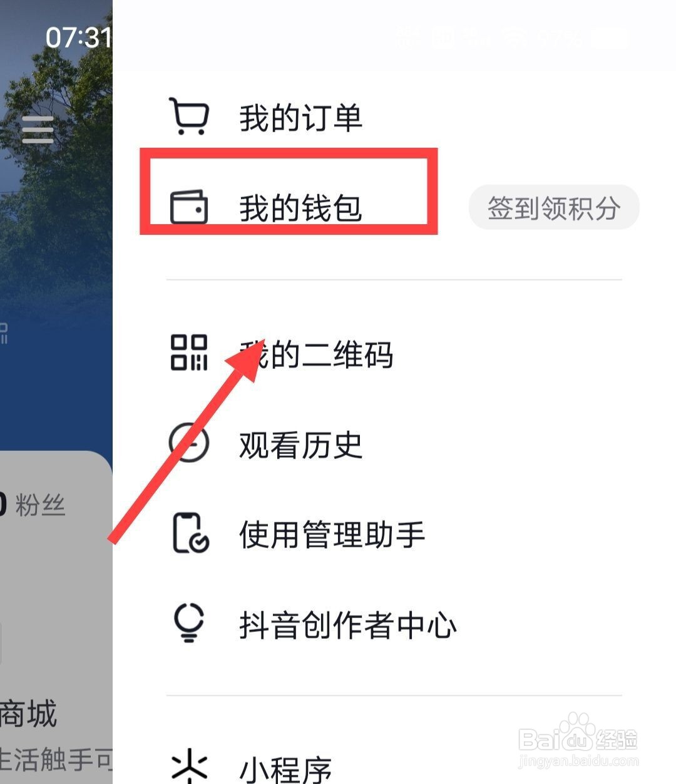Open the 商城 shop entry
The width and height of the screenshot is (676, 784).
click(x=28, y=713)
